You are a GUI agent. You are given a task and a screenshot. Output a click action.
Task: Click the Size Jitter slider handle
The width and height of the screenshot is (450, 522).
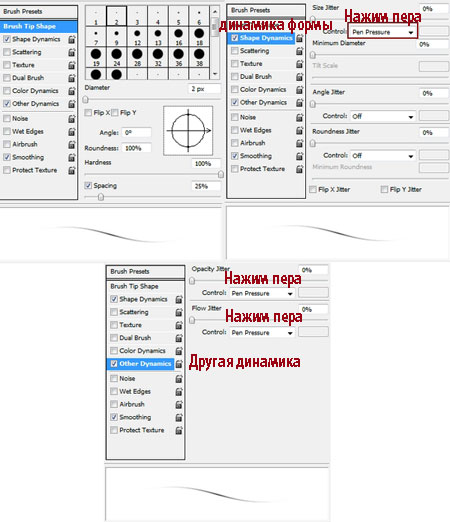coord(313,18)
